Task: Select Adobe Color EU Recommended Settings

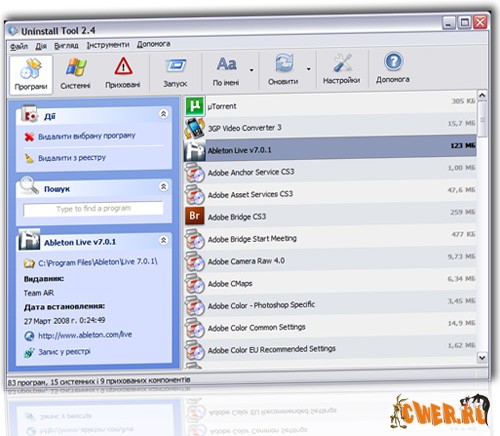Action: tap(330, 349)
